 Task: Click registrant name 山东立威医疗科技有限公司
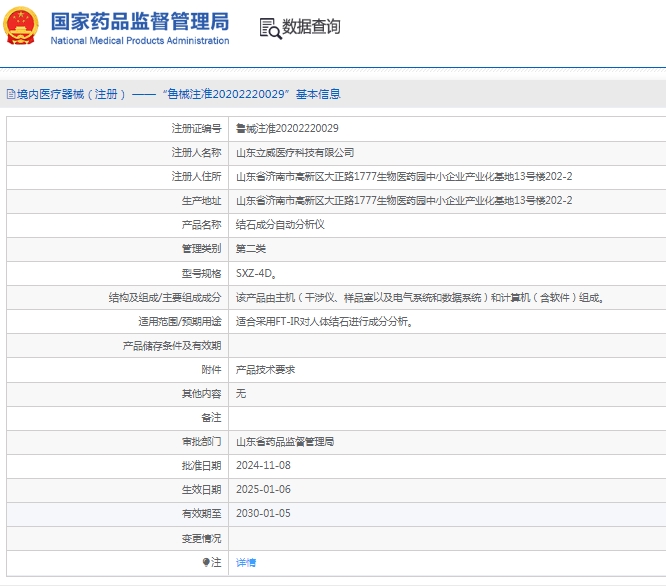click(294, 152)
